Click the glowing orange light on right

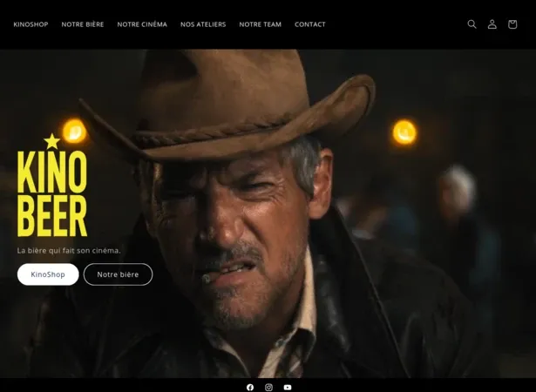(404, 132)
